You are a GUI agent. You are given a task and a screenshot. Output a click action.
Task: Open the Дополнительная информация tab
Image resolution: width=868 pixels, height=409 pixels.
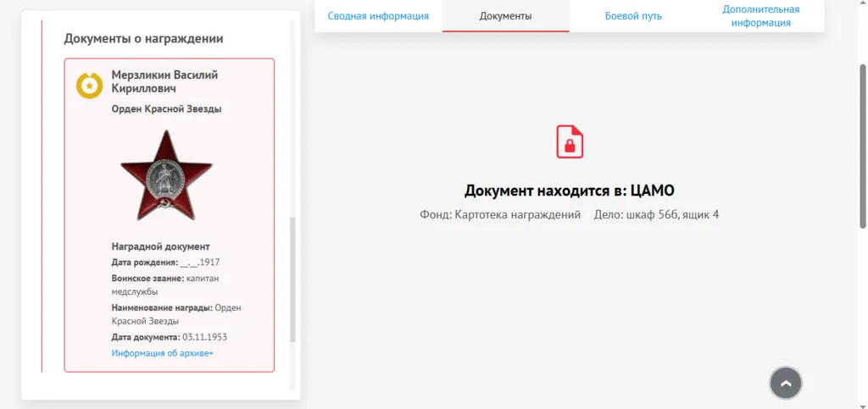pos(760,16)
